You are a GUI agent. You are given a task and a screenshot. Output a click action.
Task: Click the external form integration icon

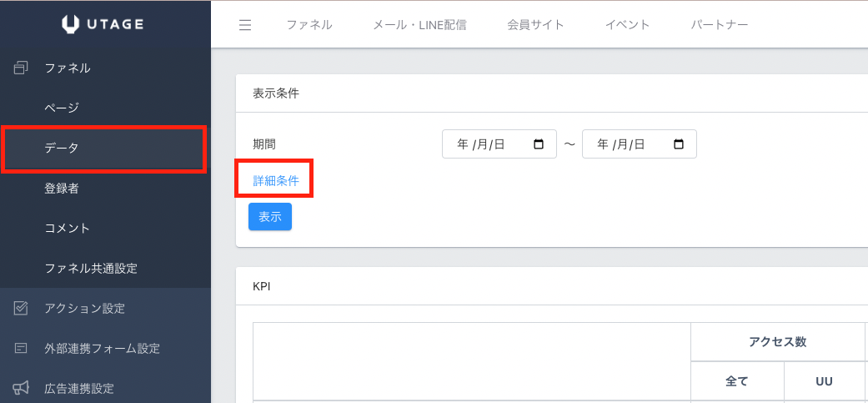tap(22, 349)
